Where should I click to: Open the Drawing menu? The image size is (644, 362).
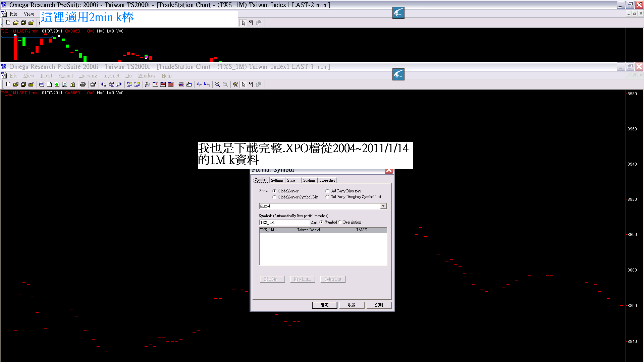pos(88,76)
